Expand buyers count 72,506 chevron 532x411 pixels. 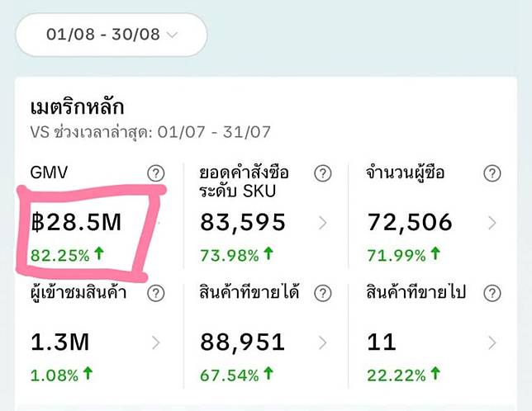(492, 223)
